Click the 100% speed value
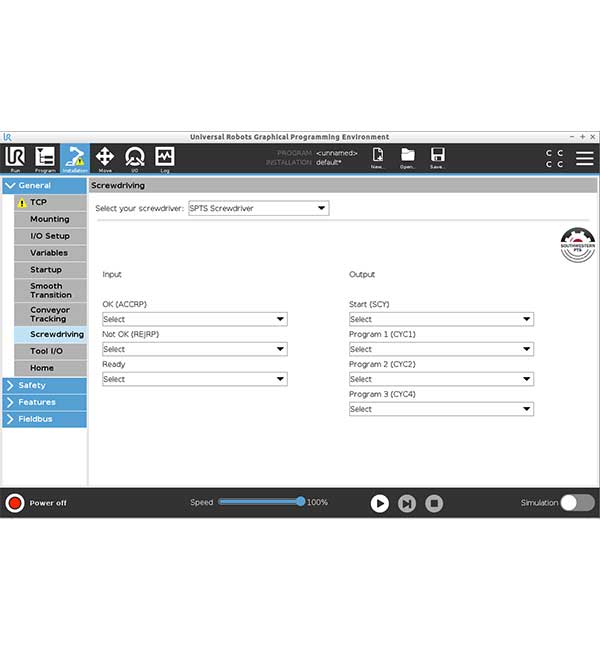 pyautogui.click(x=317, y=502)
